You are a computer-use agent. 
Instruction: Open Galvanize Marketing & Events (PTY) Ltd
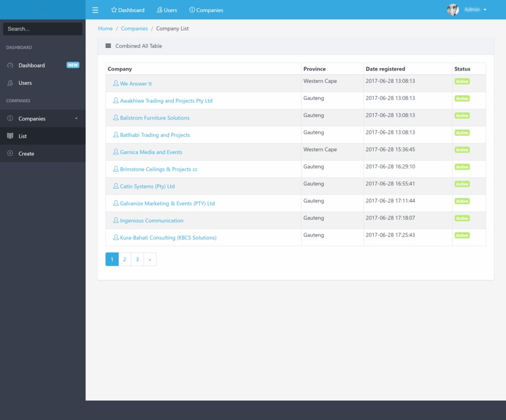167,203
